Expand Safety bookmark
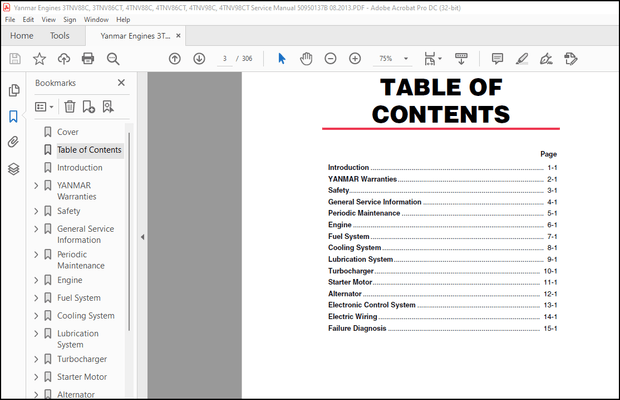This screenshot has width=620, height=400. [x=36, y=211]
